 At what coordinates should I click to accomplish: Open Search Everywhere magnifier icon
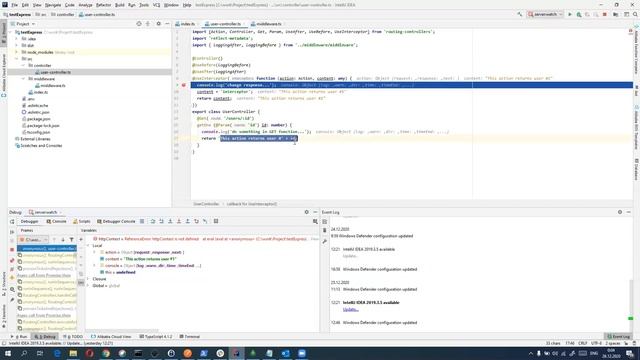pos(635,14)
